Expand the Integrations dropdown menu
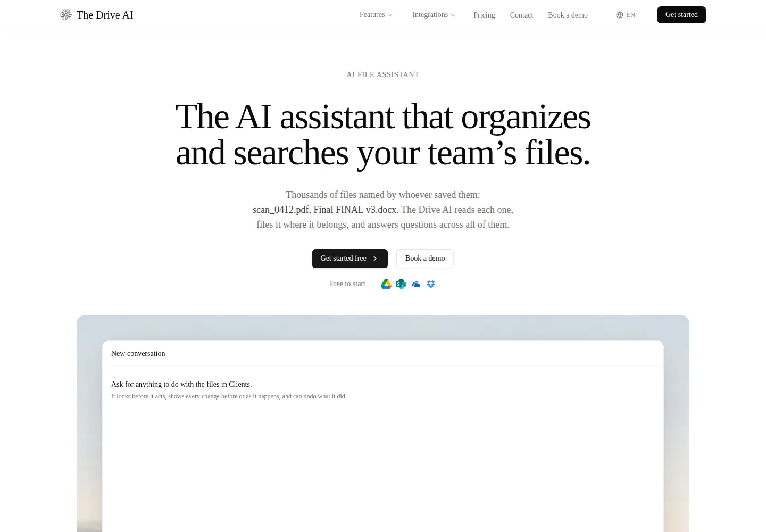The image size is (766, 532). pyautogui.click(x=434, y=15)
